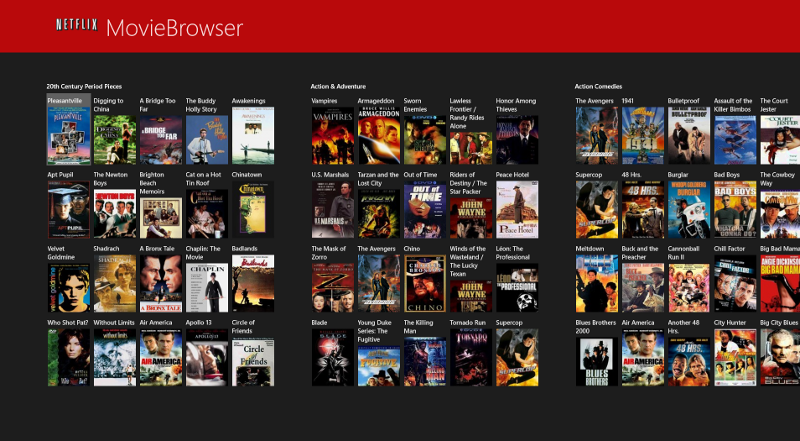Pick the Tornado Run poster

(471, 357)
